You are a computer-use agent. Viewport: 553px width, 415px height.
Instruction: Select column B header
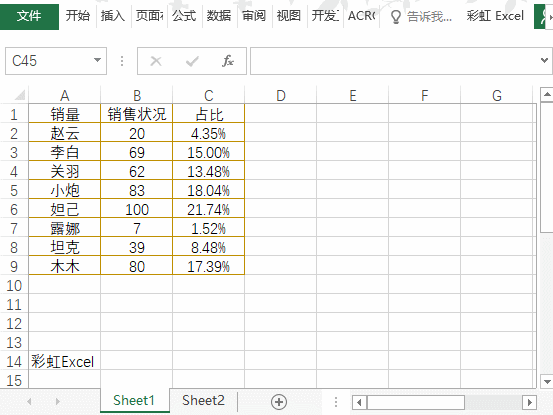coord(137,95)
